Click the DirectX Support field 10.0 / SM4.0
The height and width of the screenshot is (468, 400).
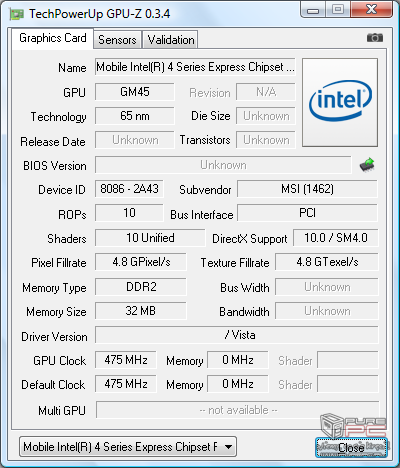click(x=336, y=238)
